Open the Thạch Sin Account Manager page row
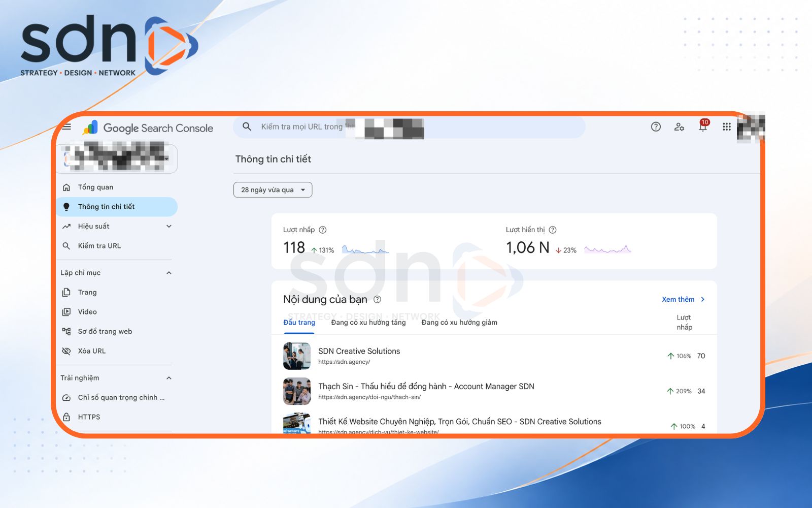This screenshot has width=812, height=508. pyautogui.click(x=494, y=391)
